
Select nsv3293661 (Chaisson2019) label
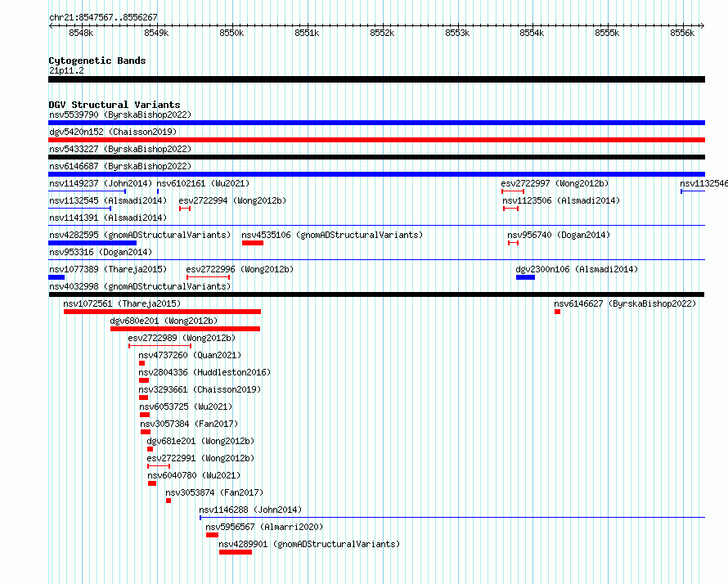point(200,389)
